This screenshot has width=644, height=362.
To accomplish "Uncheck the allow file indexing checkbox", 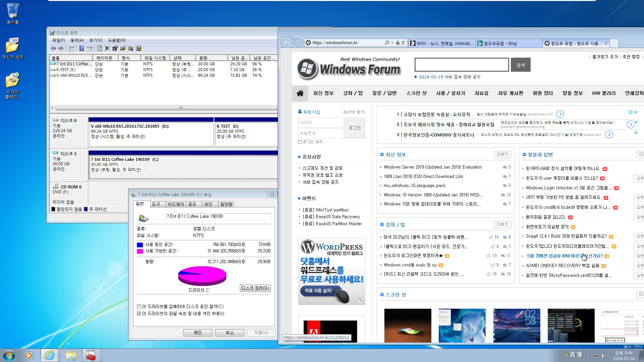I will pos(139,313).
